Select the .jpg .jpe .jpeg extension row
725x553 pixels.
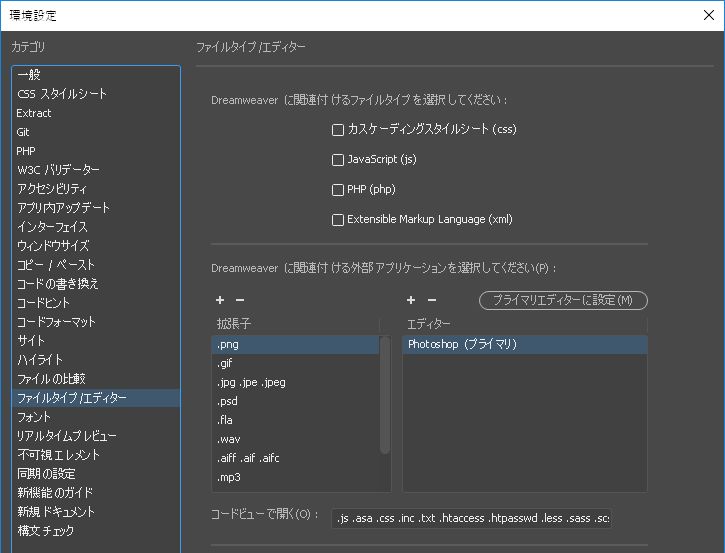pos(295,382)
